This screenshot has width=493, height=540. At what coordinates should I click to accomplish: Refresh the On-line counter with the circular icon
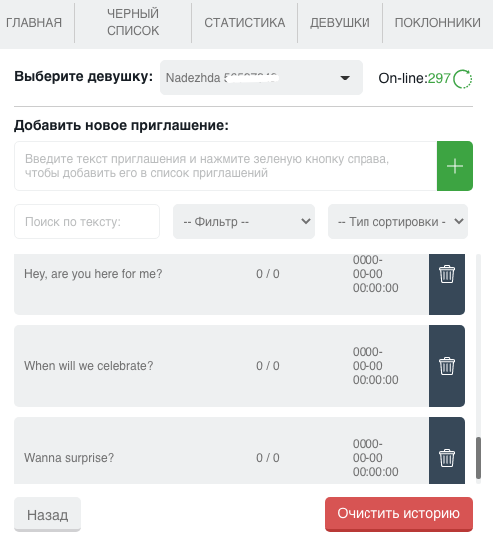click(462, 79)
